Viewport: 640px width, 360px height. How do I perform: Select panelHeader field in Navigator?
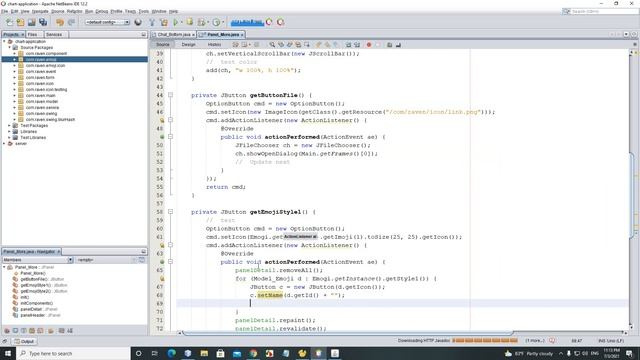point(40,316)
